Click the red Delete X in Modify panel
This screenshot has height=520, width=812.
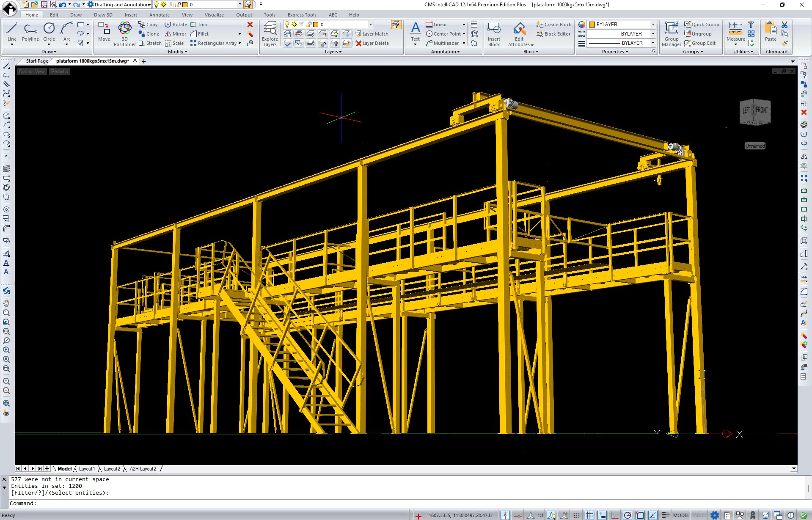pyautogui.click(x=250, y=25)
